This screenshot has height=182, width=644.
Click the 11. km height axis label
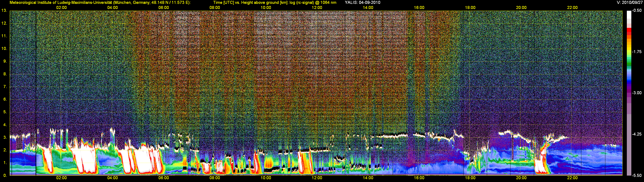point(4,36)
